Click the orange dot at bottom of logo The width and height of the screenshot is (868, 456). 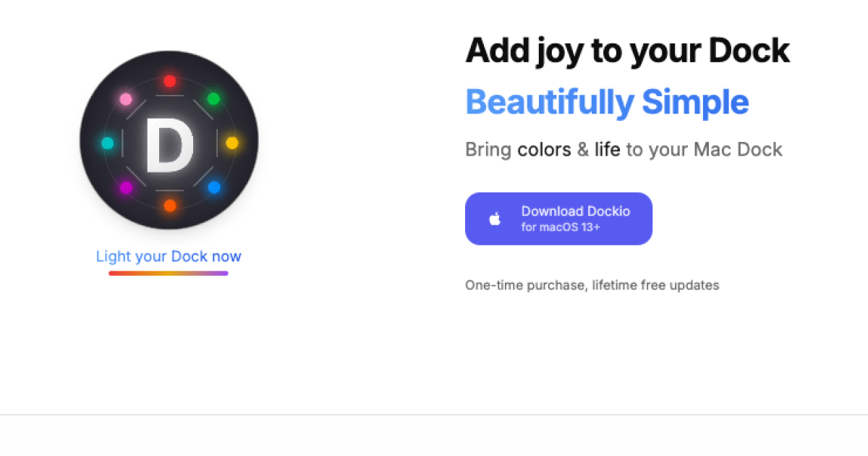[x=169, y=206]
